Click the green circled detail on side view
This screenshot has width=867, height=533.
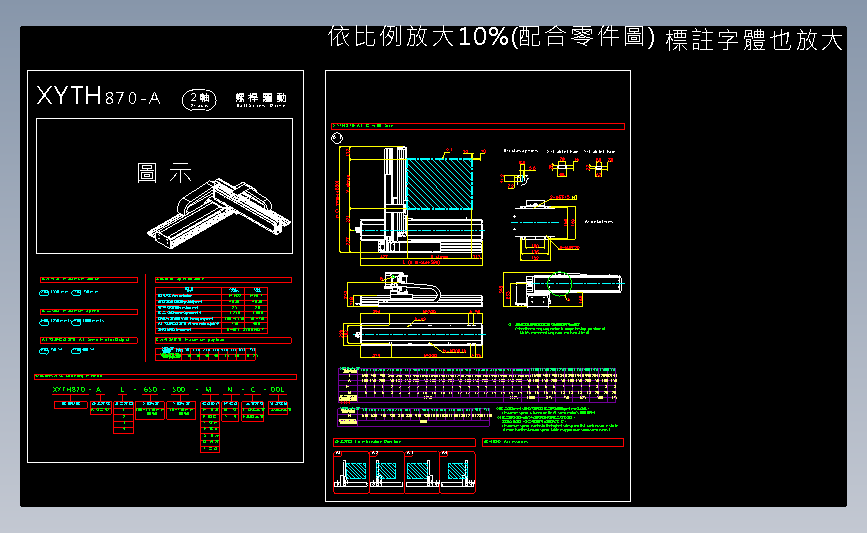tap(559, 284)
